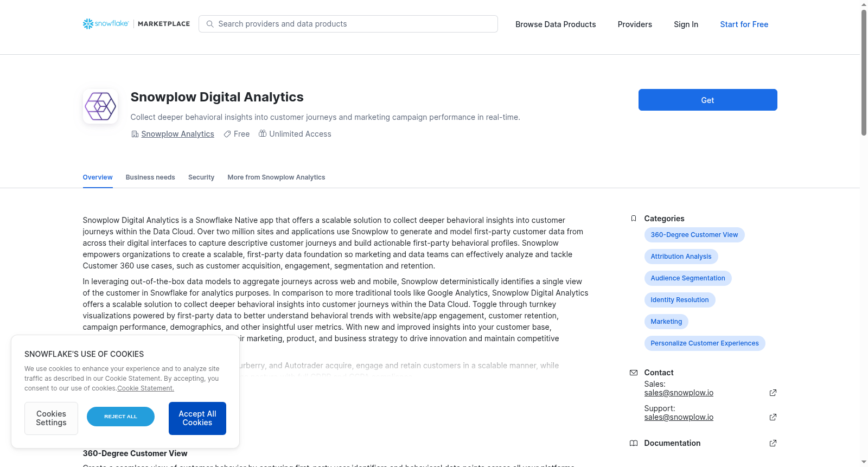868x467 pixels.
Task: Open the Documentation external link icon
Action: pyautogui.click(x=773, y=443)
